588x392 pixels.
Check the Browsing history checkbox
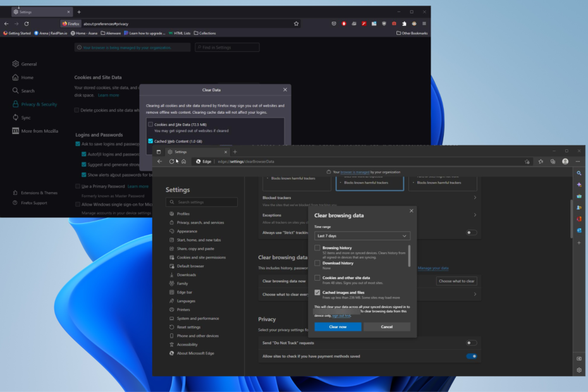pos(317,248)
